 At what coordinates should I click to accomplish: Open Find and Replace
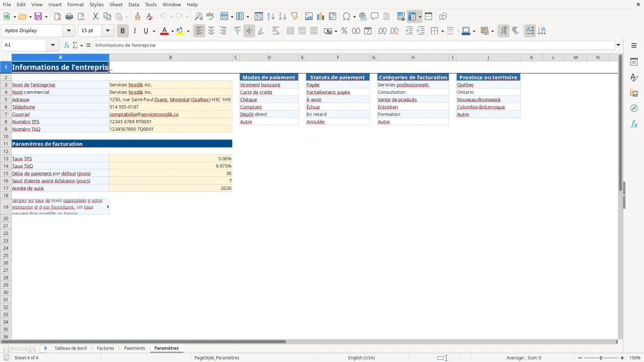tap(199, 17)
